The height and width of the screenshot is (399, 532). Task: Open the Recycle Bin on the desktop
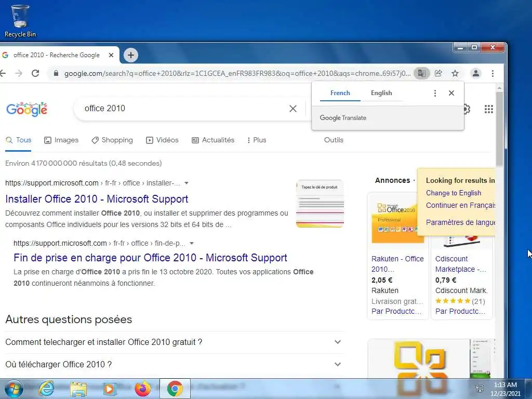coord(20,20)
